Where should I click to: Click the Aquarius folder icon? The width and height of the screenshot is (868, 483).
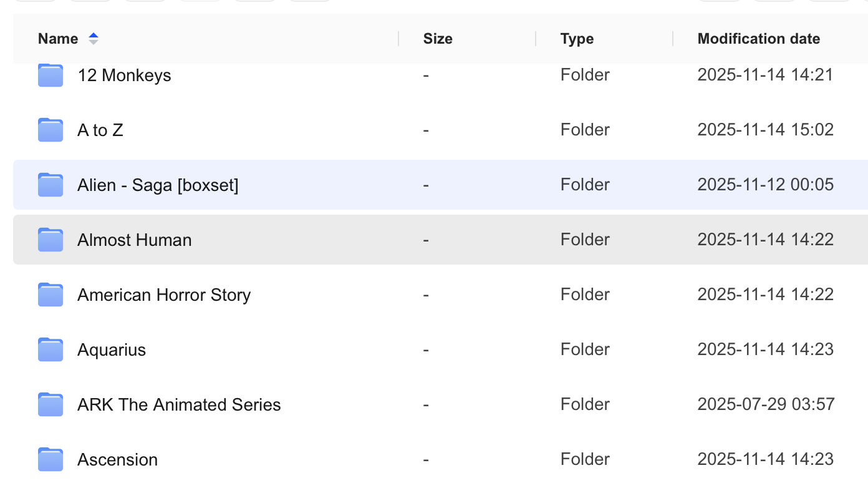click(x=51, y=350)
